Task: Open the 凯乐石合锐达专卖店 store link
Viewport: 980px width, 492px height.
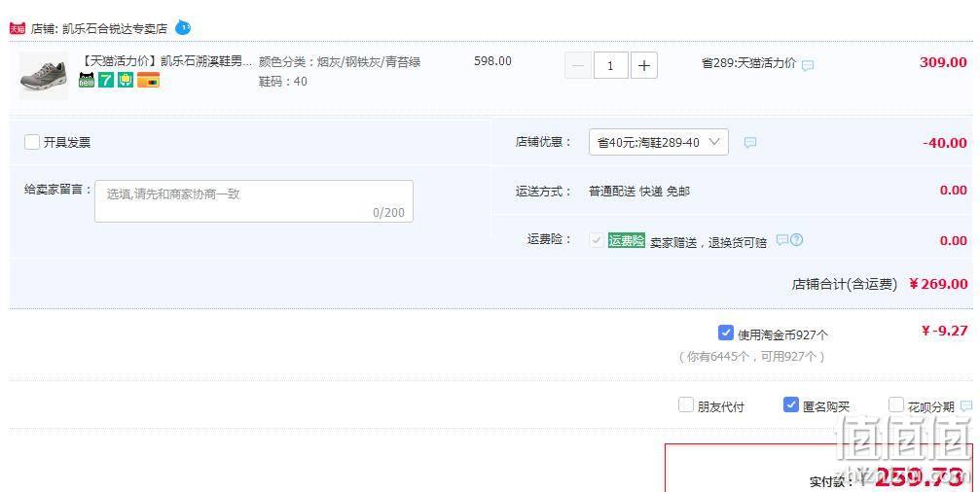Action: click(x=115, y=29)
